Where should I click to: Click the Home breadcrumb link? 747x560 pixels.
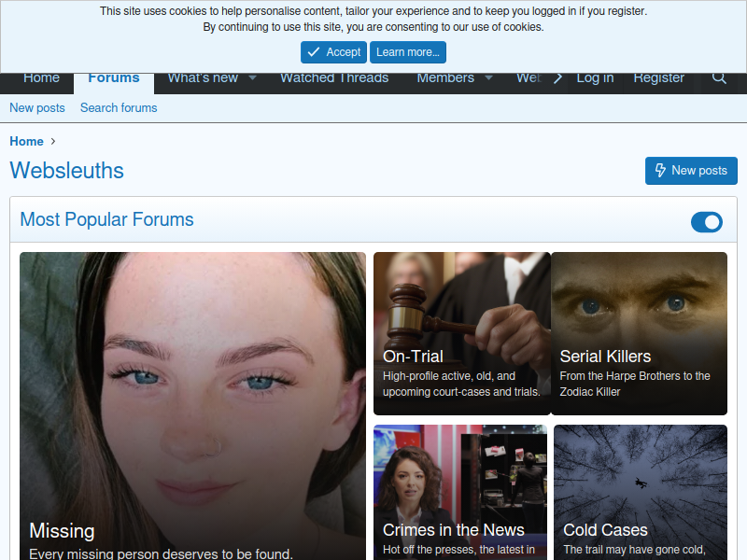coord(27,142)
